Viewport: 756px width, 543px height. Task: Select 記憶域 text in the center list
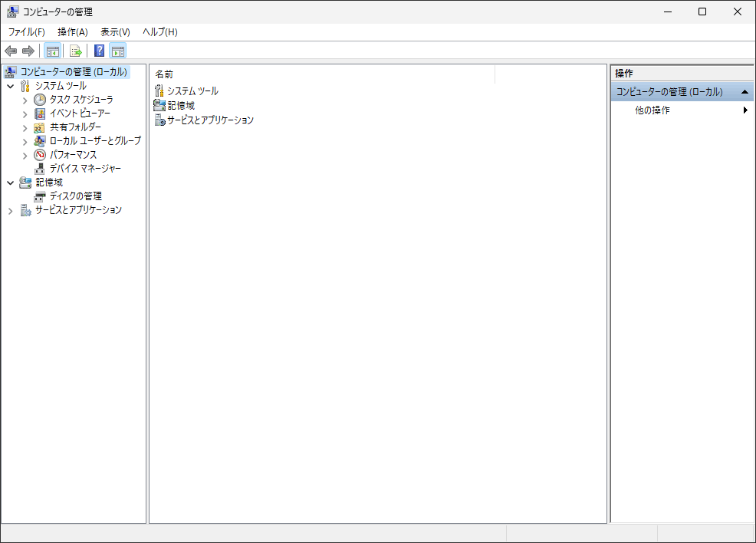click(181, 105)
